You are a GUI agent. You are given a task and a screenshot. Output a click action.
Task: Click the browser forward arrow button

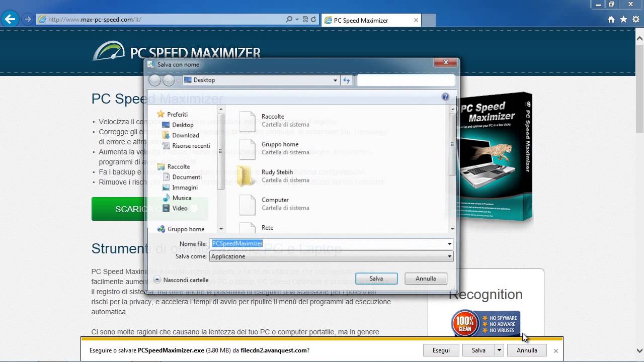point(28,20)
